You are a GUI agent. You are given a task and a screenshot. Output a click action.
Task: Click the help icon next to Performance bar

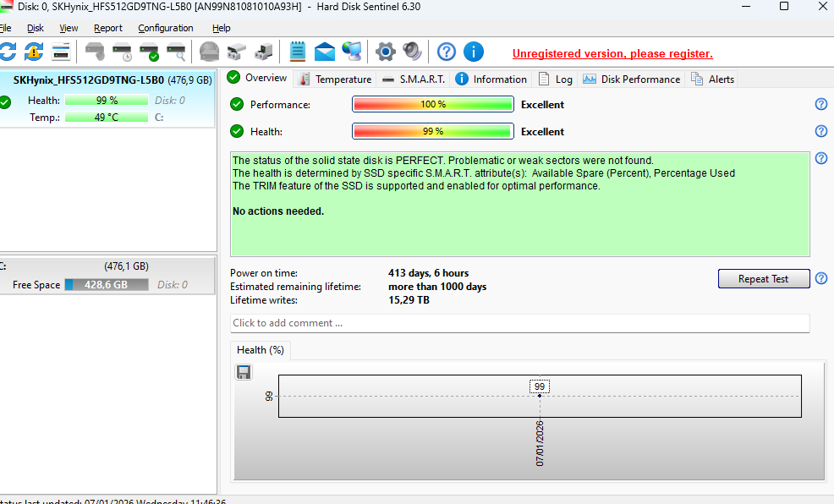[x=820, y=105]
